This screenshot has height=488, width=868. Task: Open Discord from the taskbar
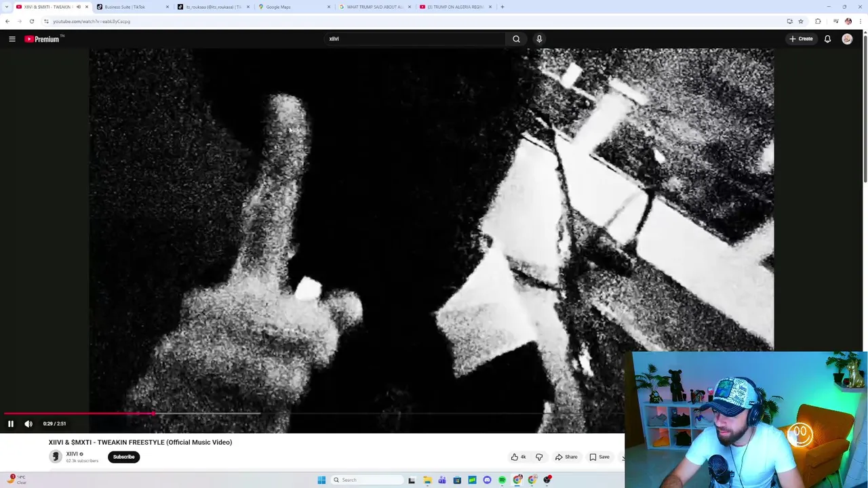point(487,480)
